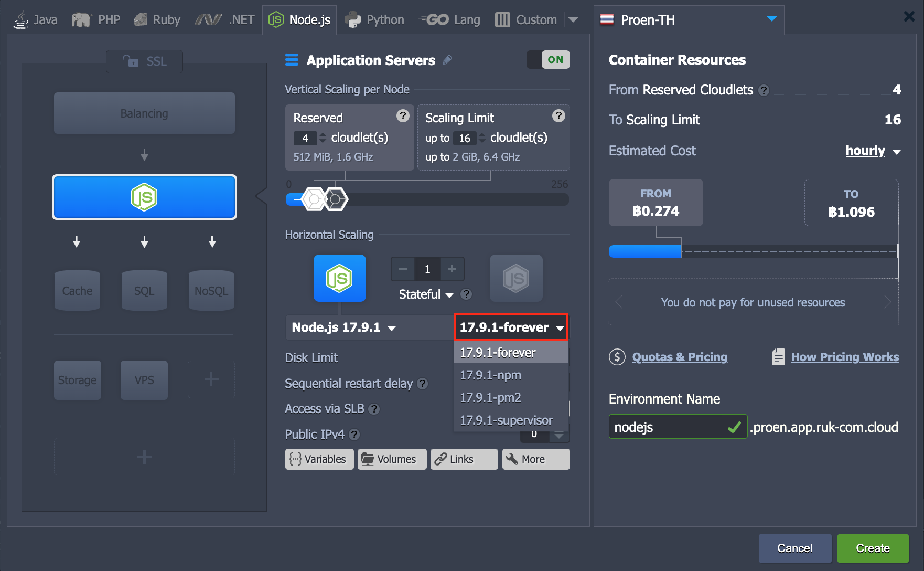Expand the Custom tab dropdown arrow
This screenshot has height=571, width=924.
(573, 20)
